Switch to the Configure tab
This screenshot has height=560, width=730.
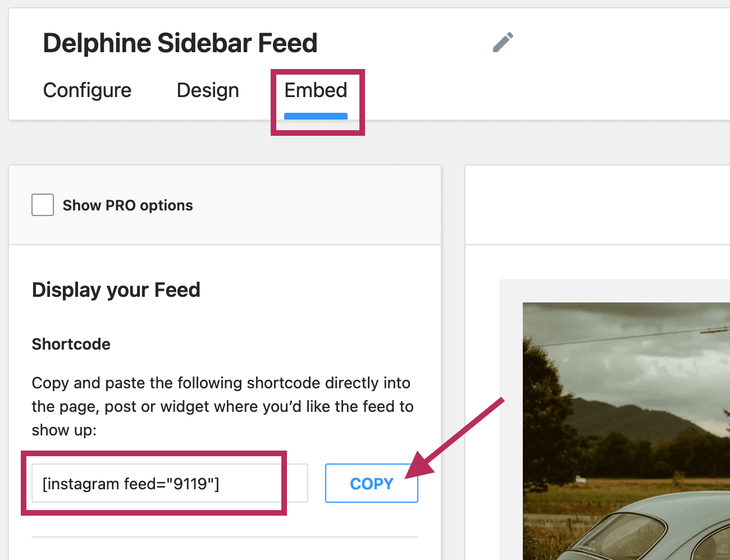tap(87, 90)
